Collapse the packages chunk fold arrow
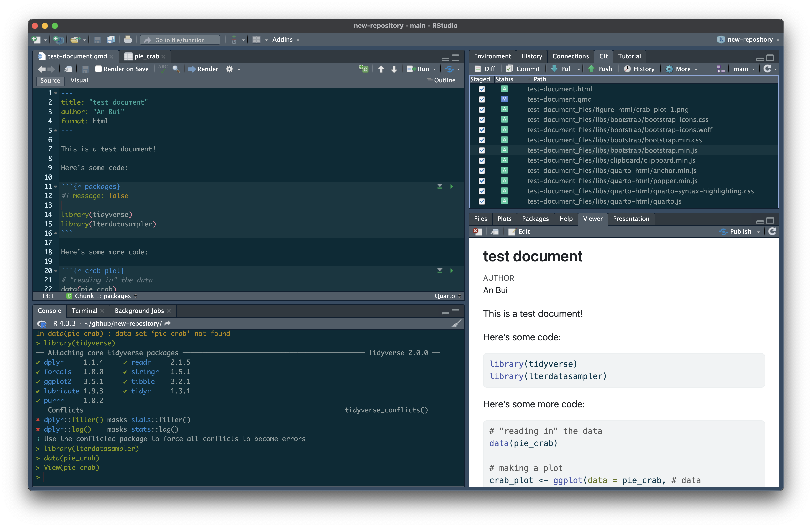This screenshot has height=528, width=812. point(56,187)
